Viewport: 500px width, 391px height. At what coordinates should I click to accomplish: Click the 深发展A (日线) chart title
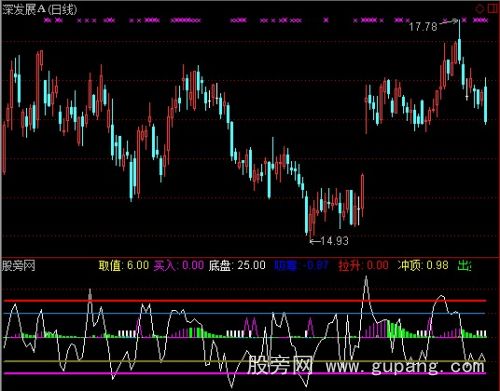tap(40, 9)
